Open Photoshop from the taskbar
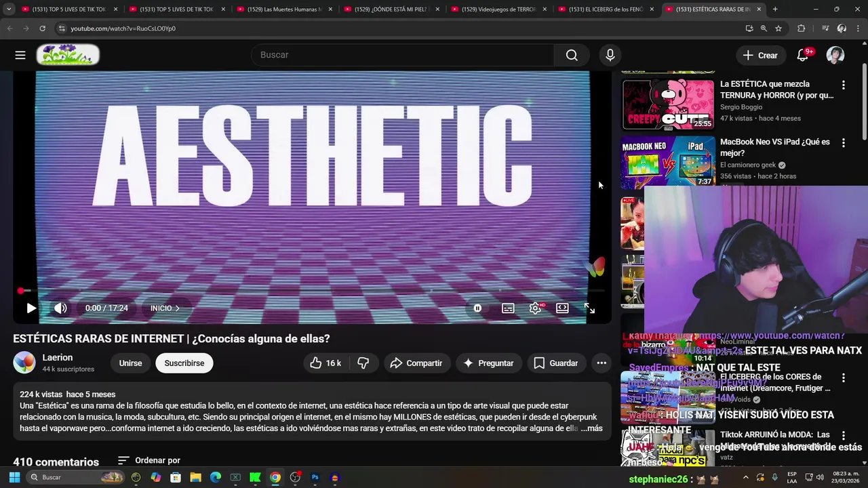Viewport: 868px width, 488px height. coord(315,477)
